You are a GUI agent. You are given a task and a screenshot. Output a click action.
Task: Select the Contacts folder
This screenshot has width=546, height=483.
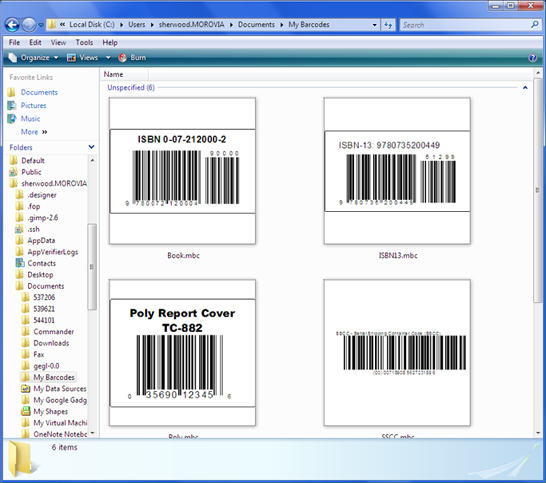pos(41,264)
